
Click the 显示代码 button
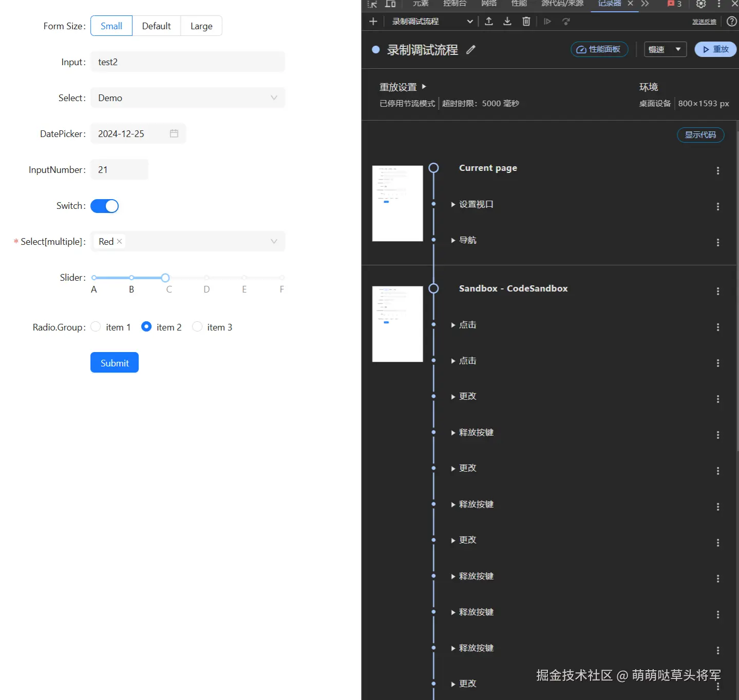coord(700,134)
